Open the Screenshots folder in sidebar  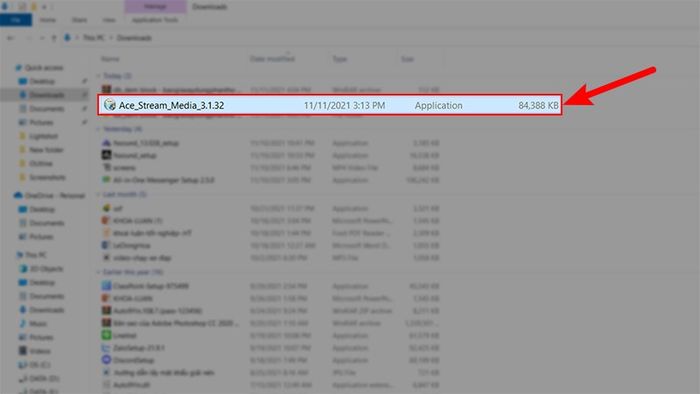pyautogui.click(x=47, y=177)
